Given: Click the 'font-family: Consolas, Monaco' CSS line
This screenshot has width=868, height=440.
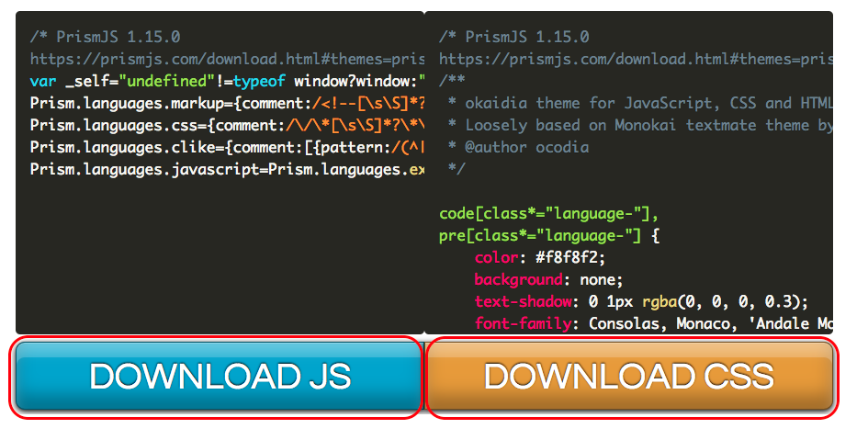Looking at the screenshot, I should (x=654, y=323).
